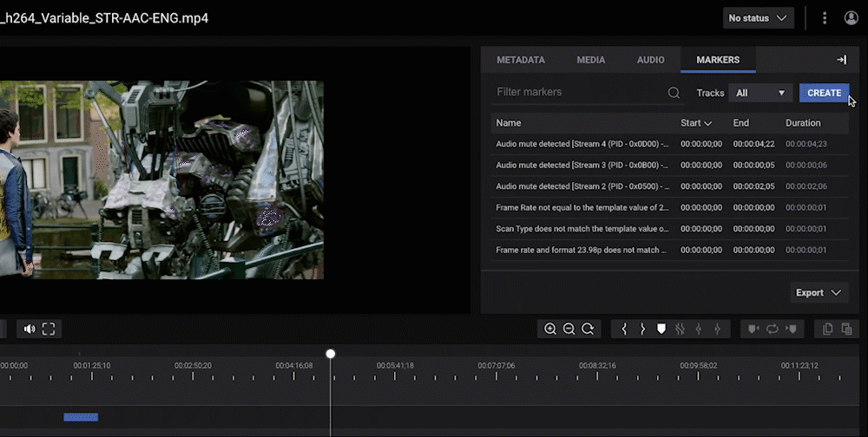This screenshot has height=437, width=868.
Task: Select the blue marker segment on timeline track
Action: coord(81,417)
